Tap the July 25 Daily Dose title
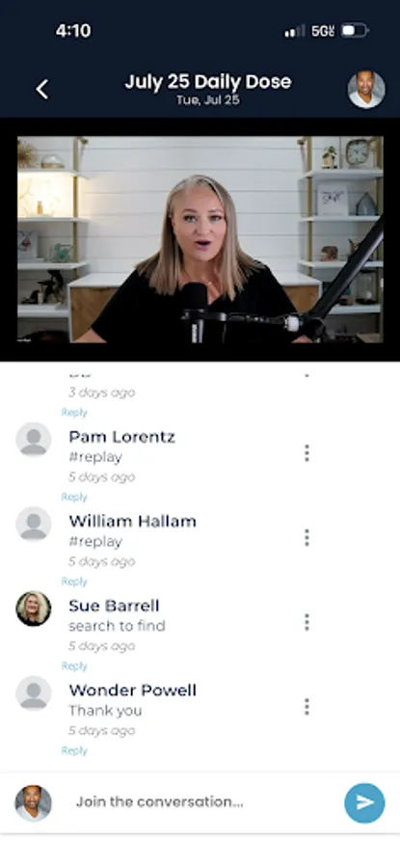This screenshot has height=868, width=400. point(208,82)
